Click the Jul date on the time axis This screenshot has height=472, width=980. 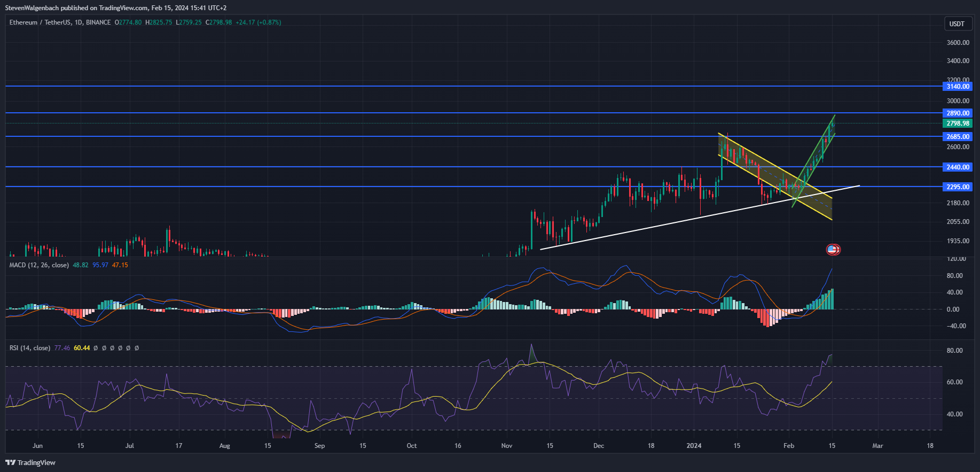[130, 446]
